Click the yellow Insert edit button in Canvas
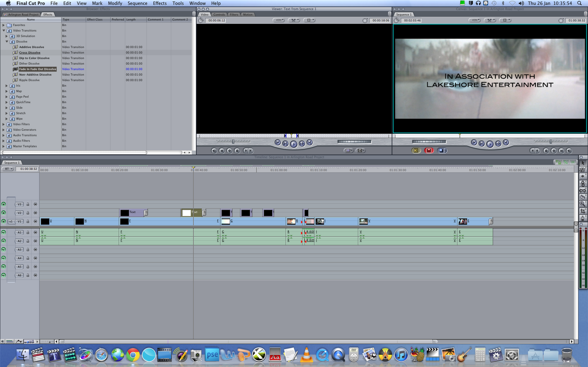Image resolution: width=588 pixels, height=367 pixels. (416, 150)
